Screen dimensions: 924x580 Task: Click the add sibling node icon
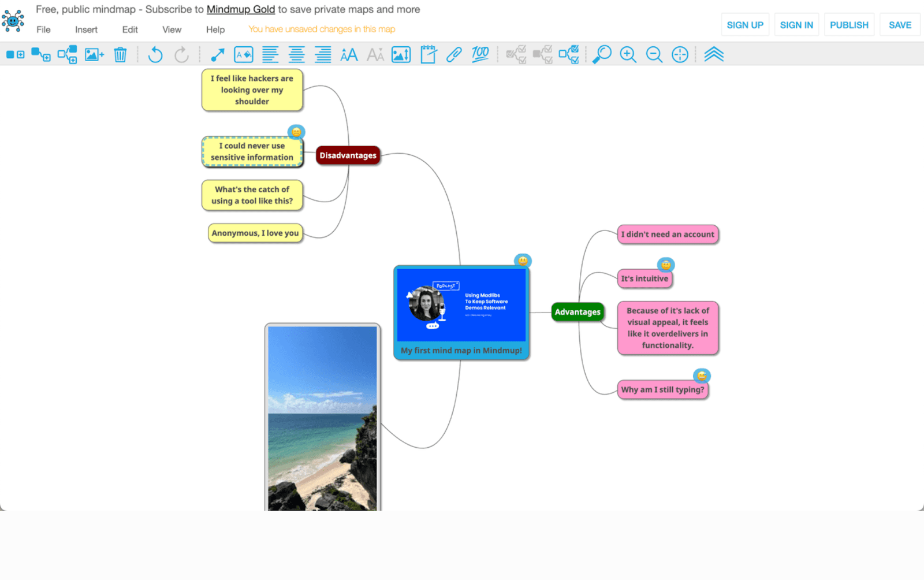[x=15, y=54]
